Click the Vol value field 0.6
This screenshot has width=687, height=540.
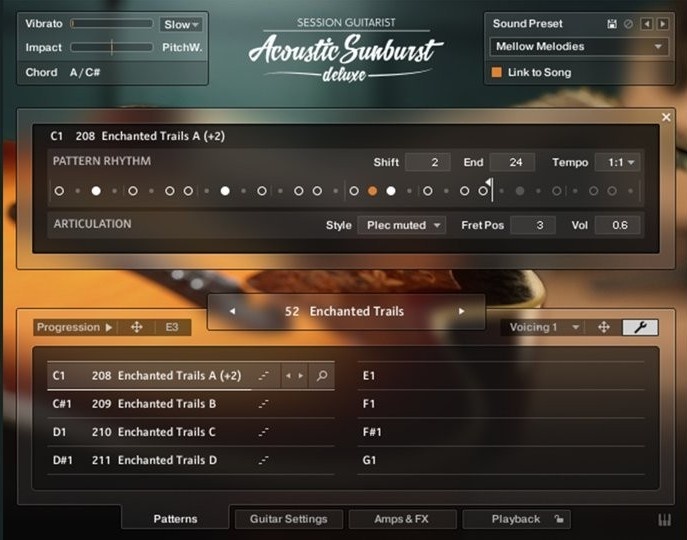[618, 225]
